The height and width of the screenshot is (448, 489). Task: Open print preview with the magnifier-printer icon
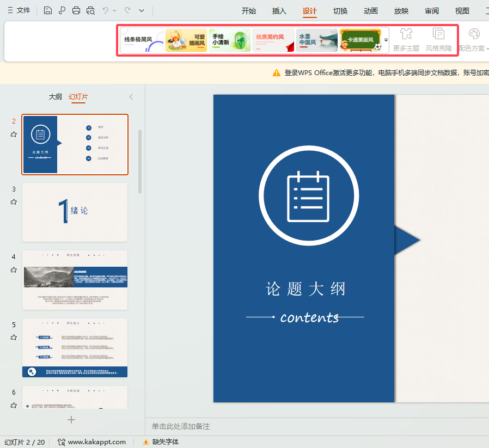(90, 10)
